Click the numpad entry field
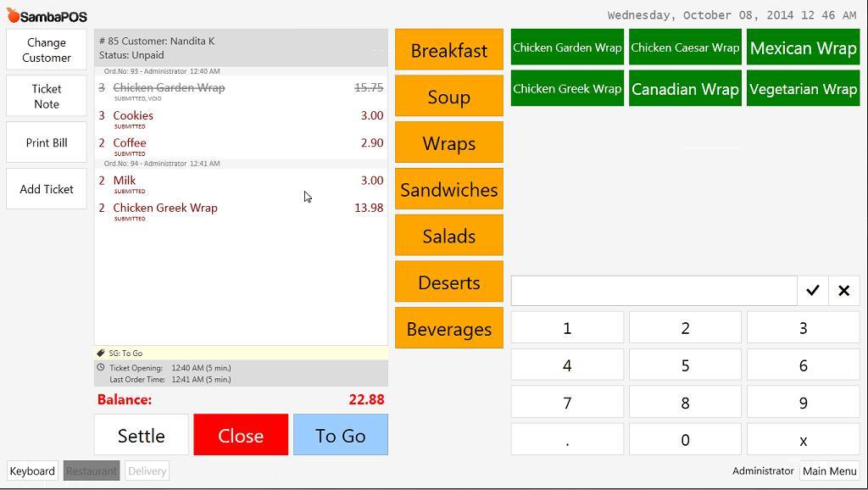868x490 pixels. (654, 291)
